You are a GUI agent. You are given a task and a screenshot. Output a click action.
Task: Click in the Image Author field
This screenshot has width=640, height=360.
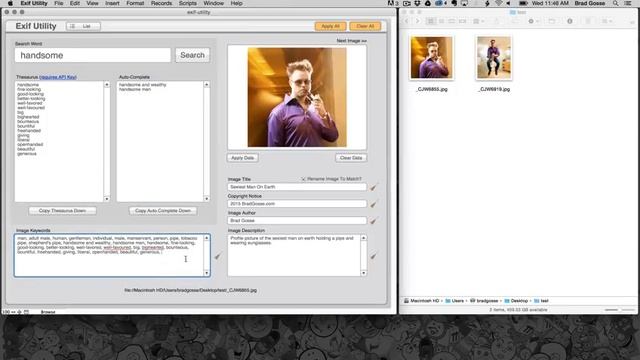click(297, 220)
